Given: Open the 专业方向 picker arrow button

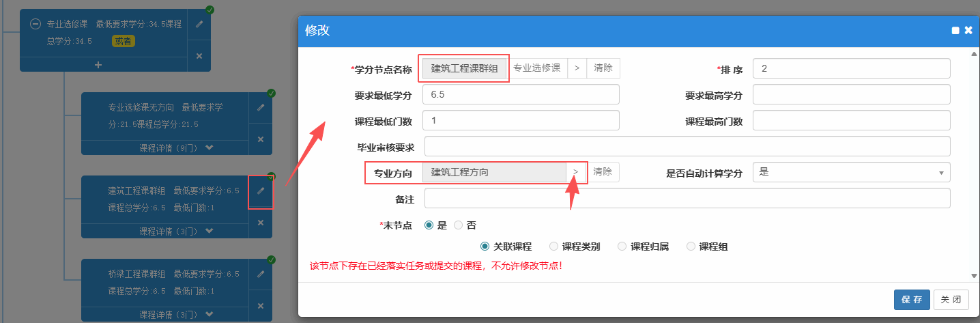Looking at the screenshot, I should pyautogui.click(x=576, y=172).
